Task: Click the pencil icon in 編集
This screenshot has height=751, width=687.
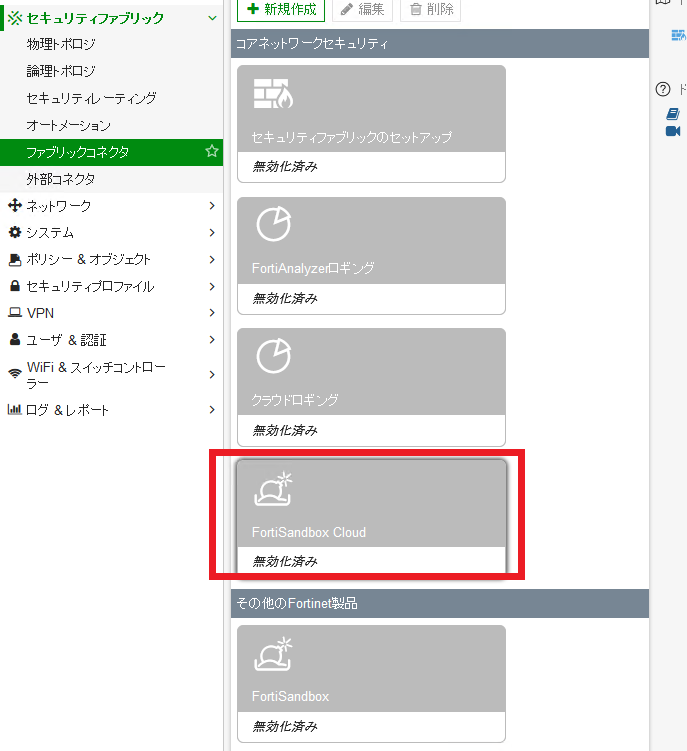Action: [346, 9]
